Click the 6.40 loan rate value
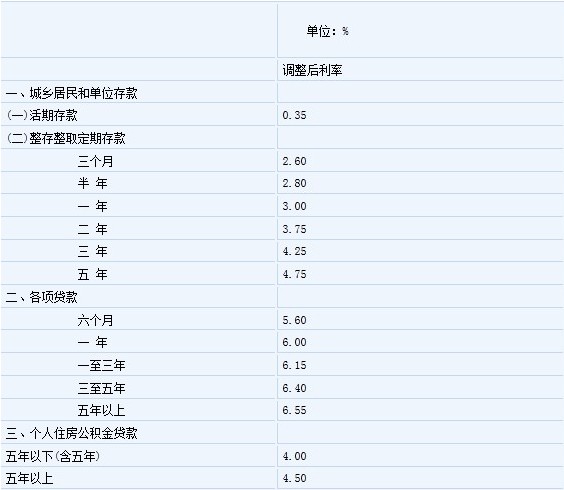This screenshot has height=490, width=564. point(294,388)
